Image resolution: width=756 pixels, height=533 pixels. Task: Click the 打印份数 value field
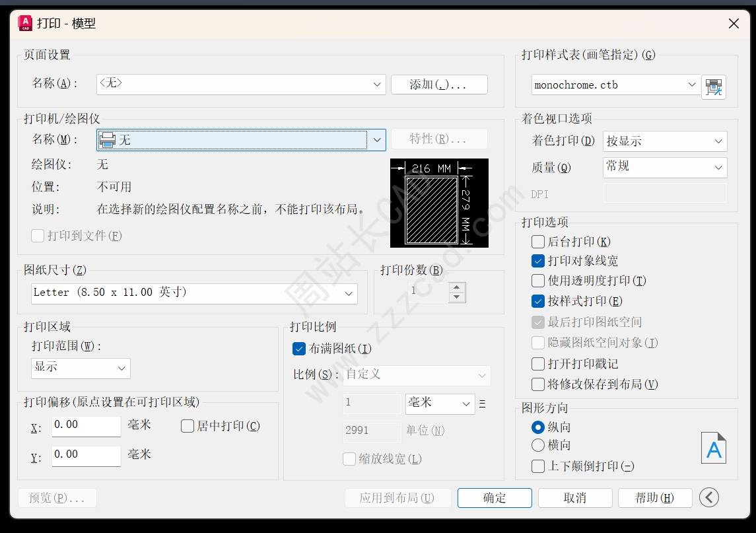(x=428, y=292)
